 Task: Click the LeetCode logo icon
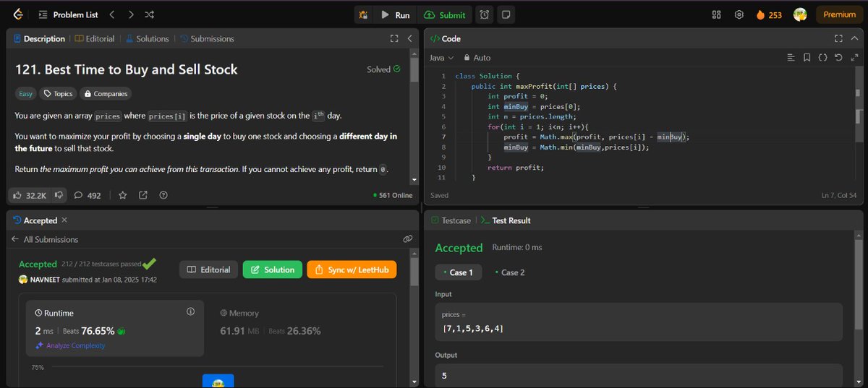tap(17, 14)
